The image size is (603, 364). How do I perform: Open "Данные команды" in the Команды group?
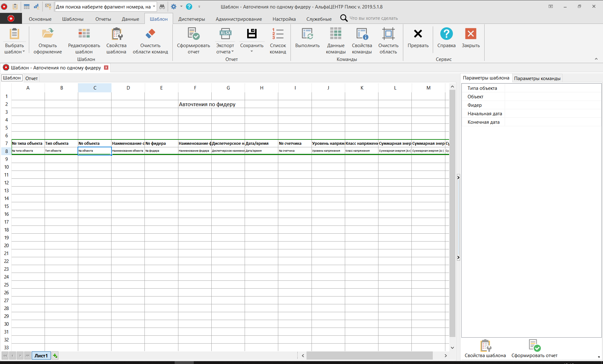[335, 40]
